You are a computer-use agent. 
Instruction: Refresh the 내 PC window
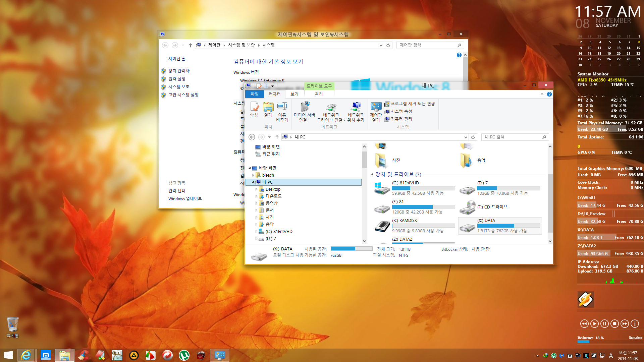tap(473, 137)
